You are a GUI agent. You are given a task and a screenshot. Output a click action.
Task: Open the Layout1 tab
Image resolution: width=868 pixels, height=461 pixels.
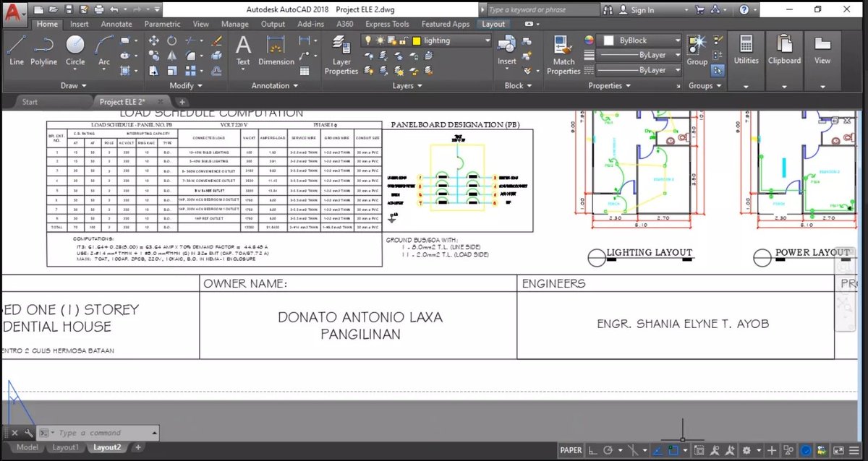click(x=65, y=447)
